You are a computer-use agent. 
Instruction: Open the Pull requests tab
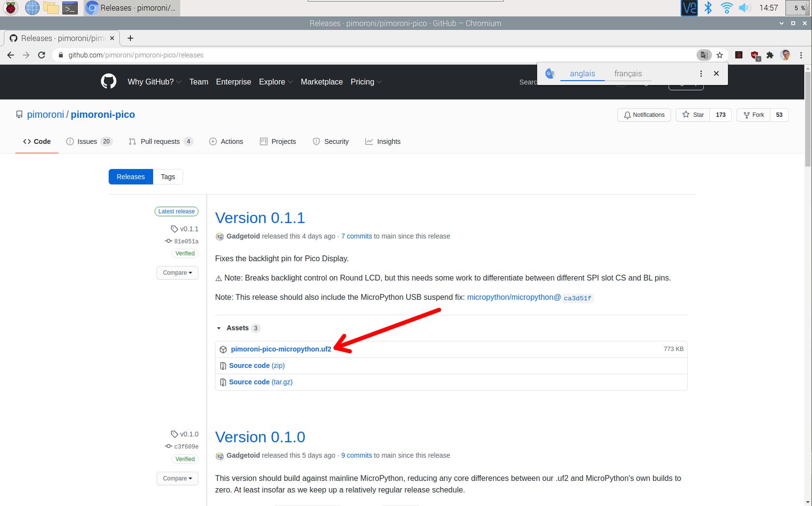(161, 141)
